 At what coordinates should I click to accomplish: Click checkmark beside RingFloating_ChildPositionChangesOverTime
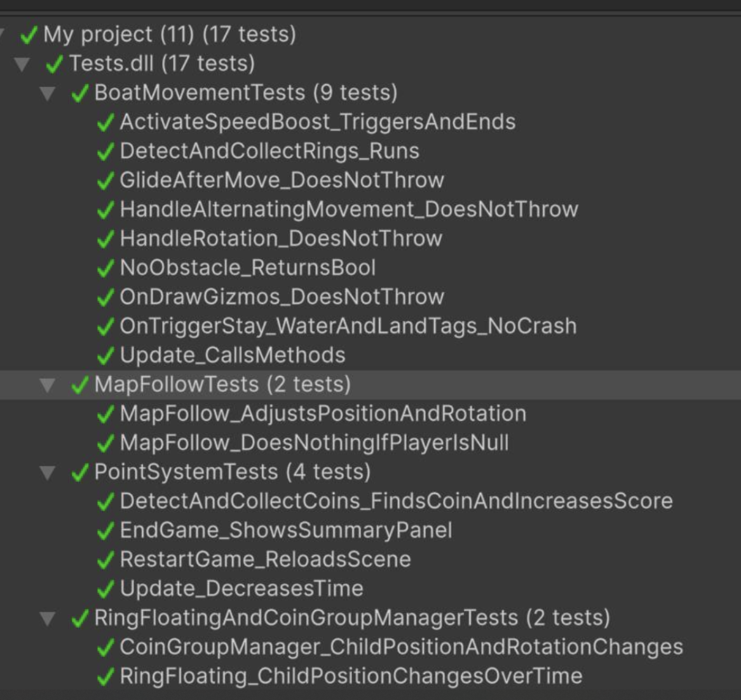(105, 676)
